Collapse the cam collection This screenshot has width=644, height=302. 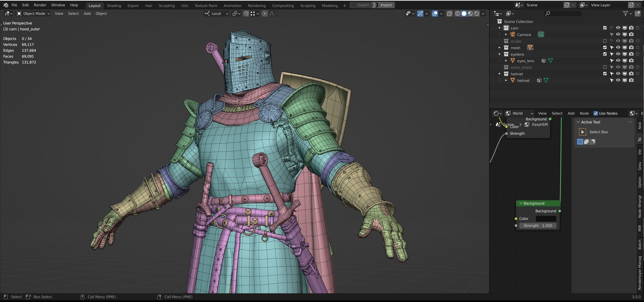tap(500, 28)
